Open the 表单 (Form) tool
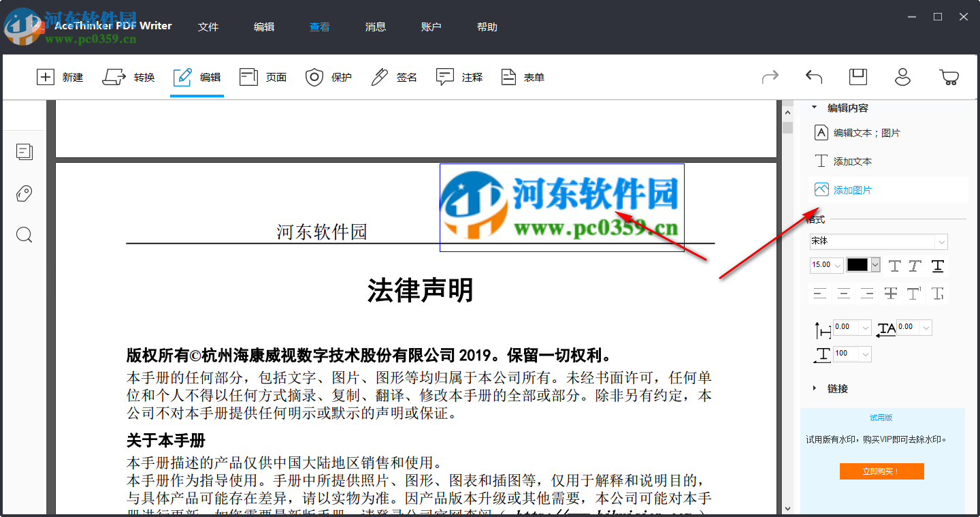This screenshot has width=980, height=517. click(523, 77)
